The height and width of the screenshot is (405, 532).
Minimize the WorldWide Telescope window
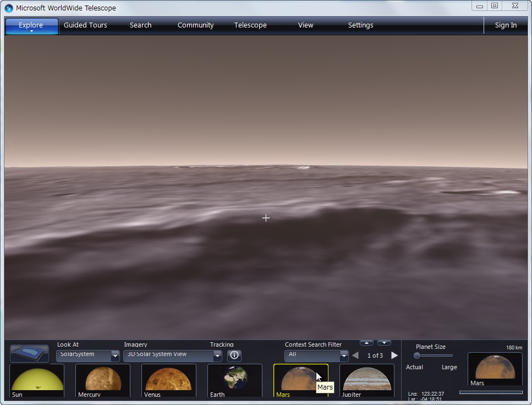point(479,6)
